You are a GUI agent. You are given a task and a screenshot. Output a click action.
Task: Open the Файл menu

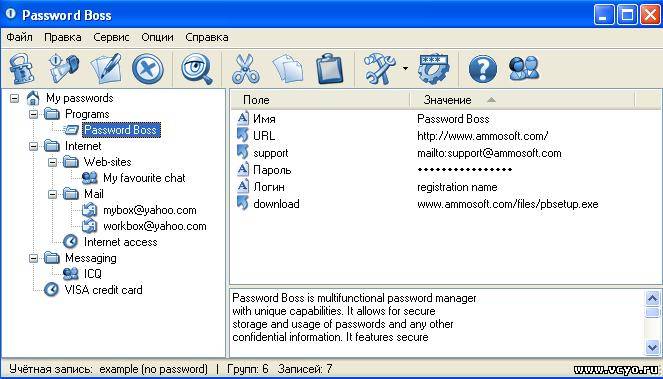click(19, 37)
